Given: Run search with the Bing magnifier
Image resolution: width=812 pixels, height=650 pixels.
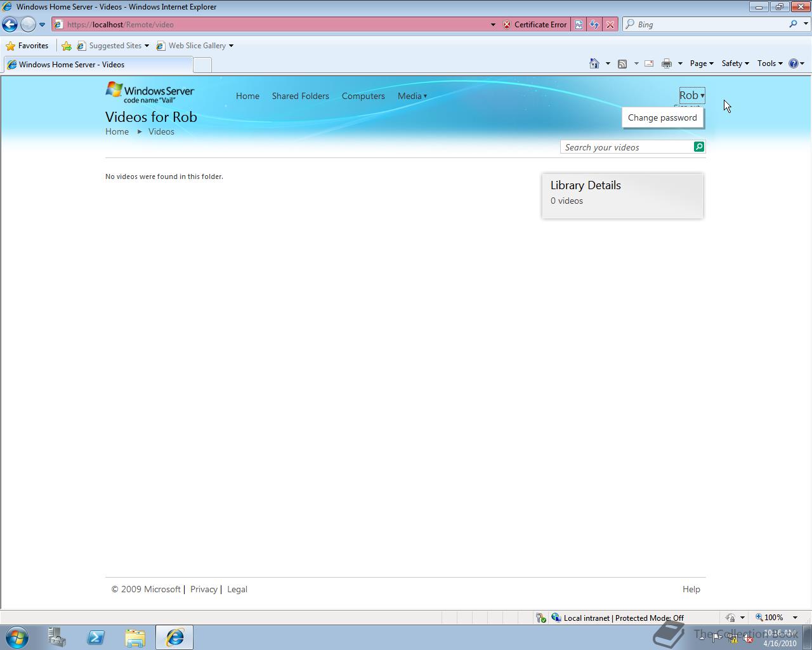Looking at the screenshot, I should click(x=793, y=24).
